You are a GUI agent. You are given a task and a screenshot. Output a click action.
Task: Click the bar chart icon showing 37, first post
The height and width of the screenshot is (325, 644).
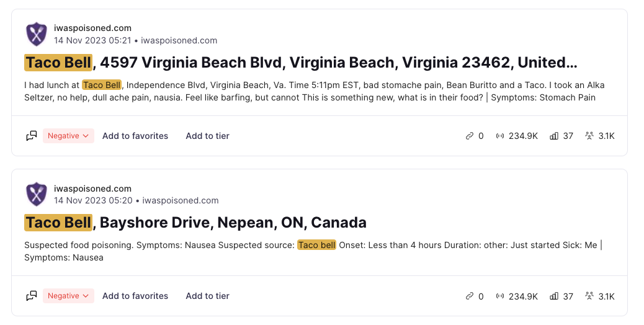[554, 136]
